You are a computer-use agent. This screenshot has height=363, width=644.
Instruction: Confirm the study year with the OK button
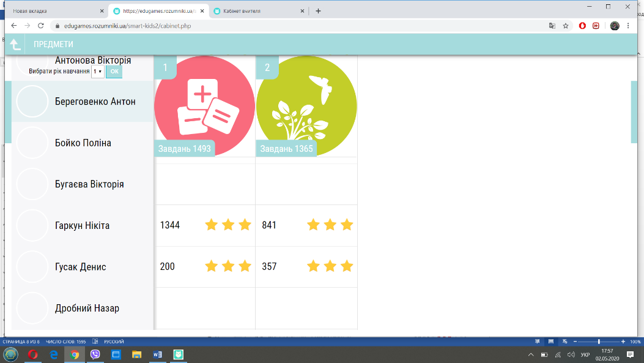114,72
